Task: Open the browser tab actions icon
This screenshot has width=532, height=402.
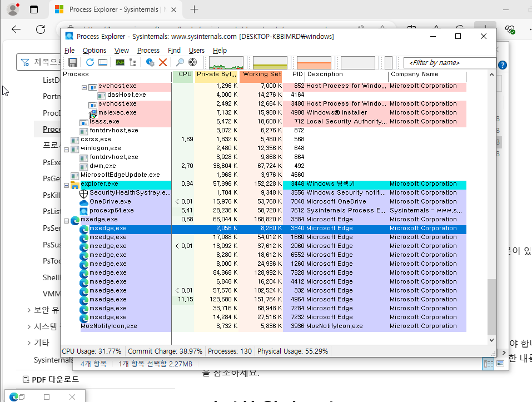Action: (34, 9)
